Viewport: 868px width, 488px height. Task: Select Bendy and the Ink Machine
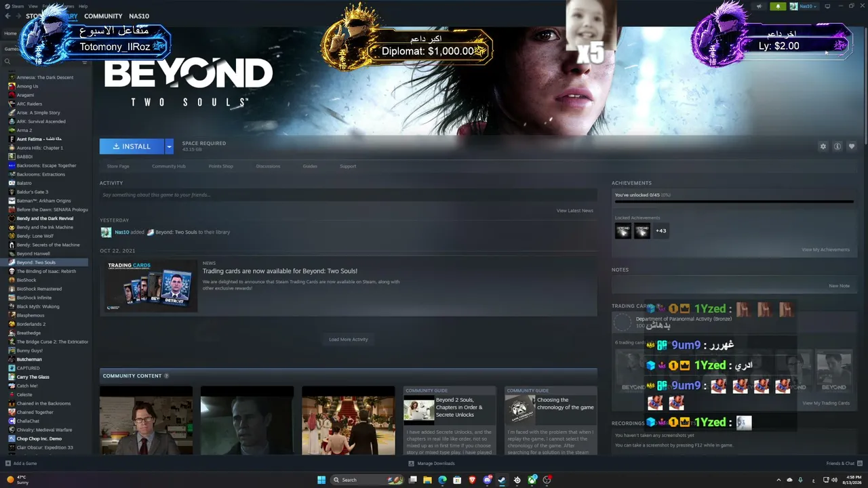coord(45,227)
